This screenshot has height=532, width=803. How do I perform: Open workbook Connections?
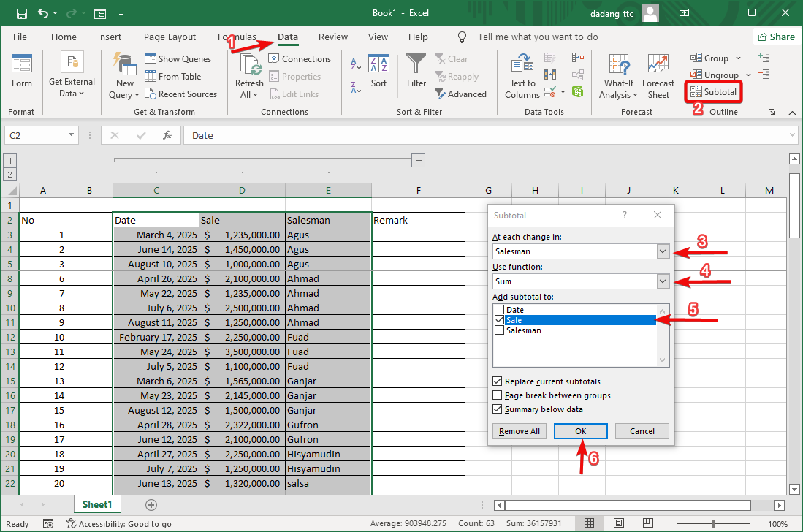click(x=300, y=59)
